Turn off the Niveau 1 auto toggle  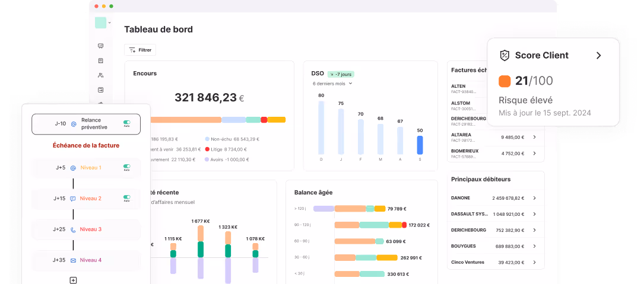pos(127,167)
